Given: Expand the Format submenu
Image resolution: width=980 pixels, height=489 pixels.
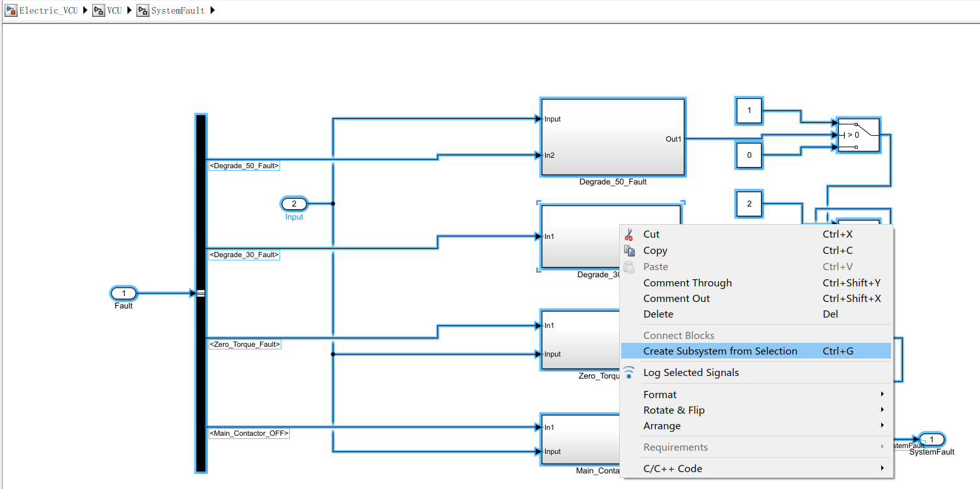Looking at the screenshot, I should (x=660, y=394).
